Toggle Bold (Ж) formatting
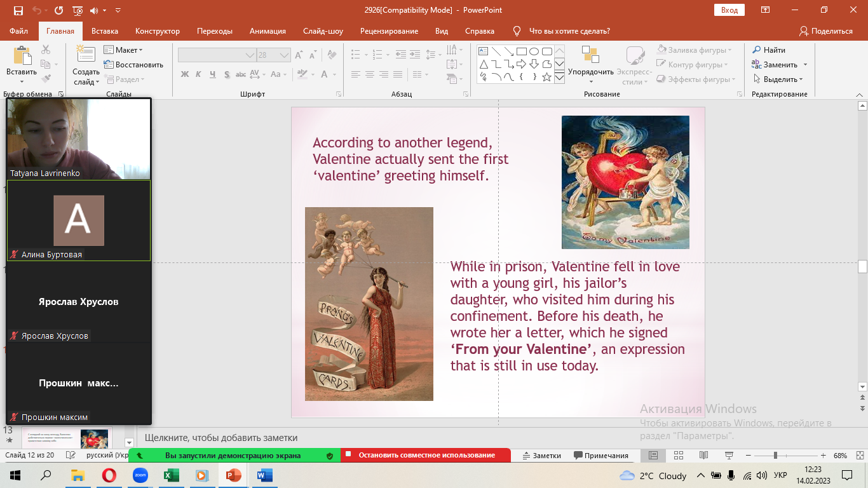The height and width of the screenshot is (488, 868). [185, 74]
